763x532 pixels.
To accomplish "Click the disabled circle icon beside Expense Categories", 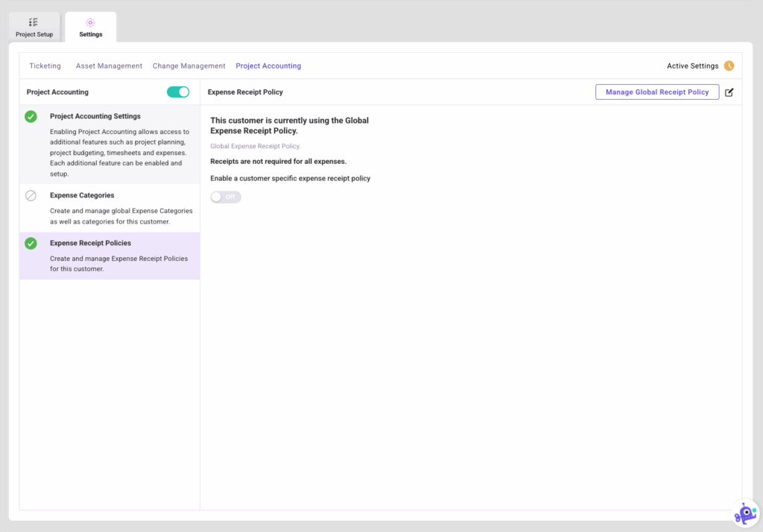I will (x=31, y=195).
